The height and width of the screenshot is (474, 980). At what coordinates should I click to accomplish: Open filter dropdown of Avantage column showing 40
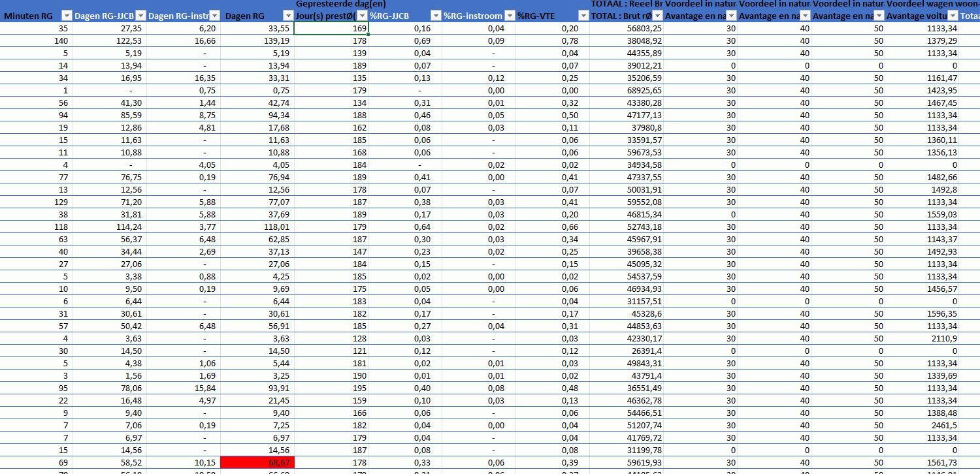[x=806, y=16]
